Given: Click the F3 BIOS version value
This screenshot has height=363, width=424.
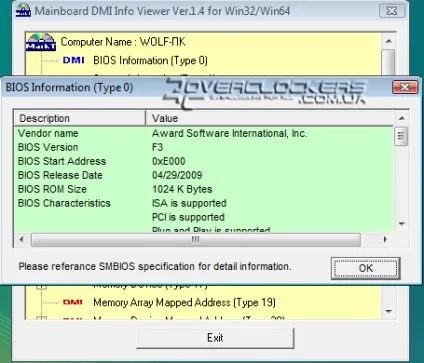Looking at the screenshot, I should click(x=158, y=147).
